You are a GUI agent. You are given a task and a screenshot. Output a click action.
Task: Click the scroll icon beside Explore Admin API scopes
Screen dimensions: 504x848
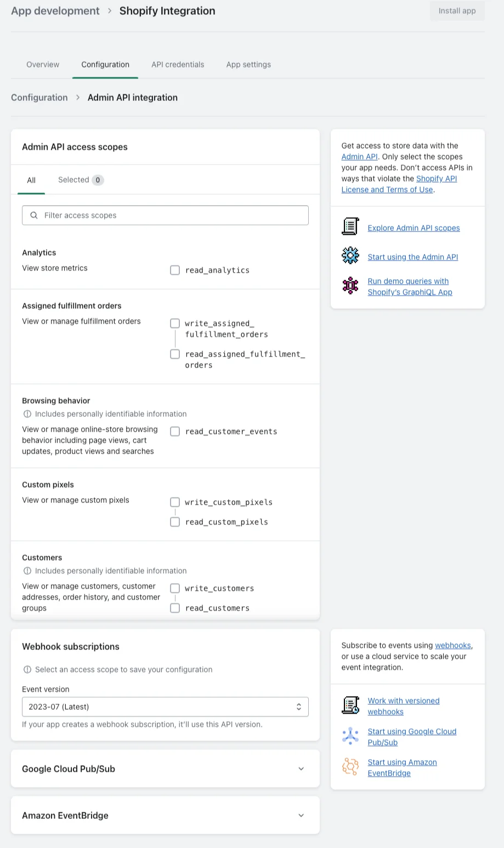click(350, 227)
